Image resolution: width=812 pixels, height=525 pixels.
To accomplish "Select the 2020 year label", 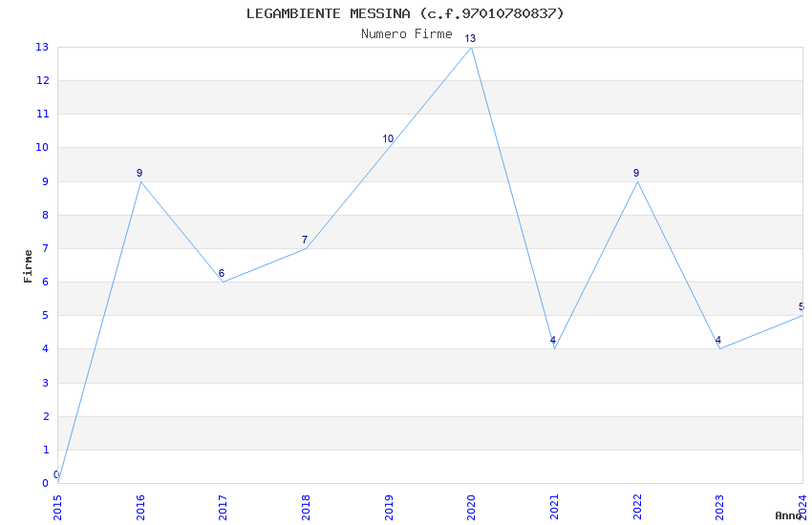I will pos(471,508).
